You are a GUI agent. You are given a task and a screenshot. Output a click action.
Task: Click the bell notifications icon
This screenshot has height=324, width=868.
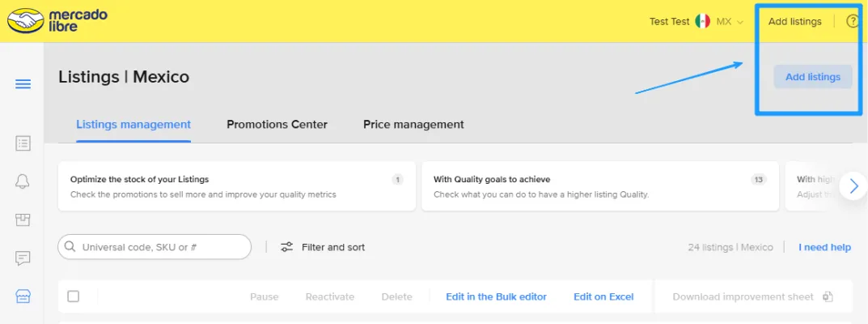click(23, 181)
